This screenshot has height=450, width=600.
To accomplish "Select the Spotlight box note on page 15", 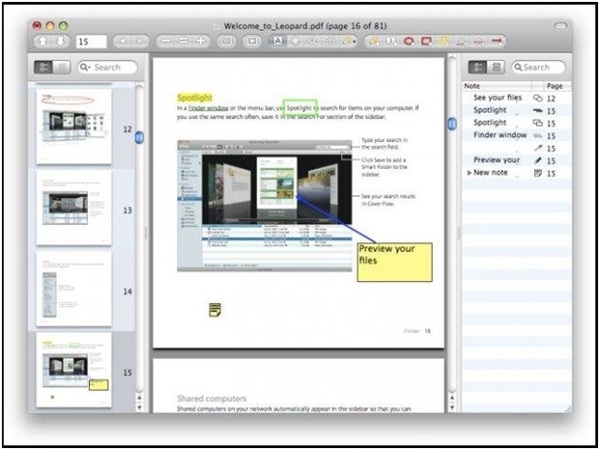I will click(517, 123).
